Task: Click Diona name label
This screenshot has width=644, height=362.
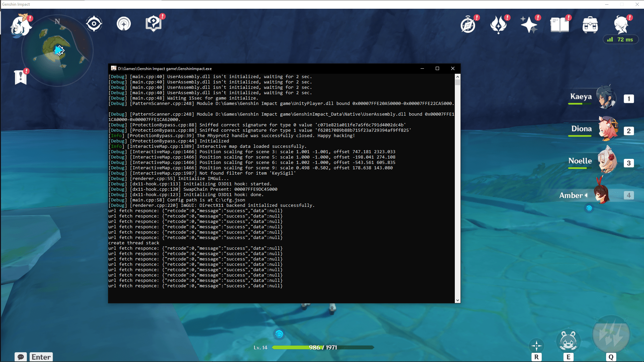Action: point(582,129)
